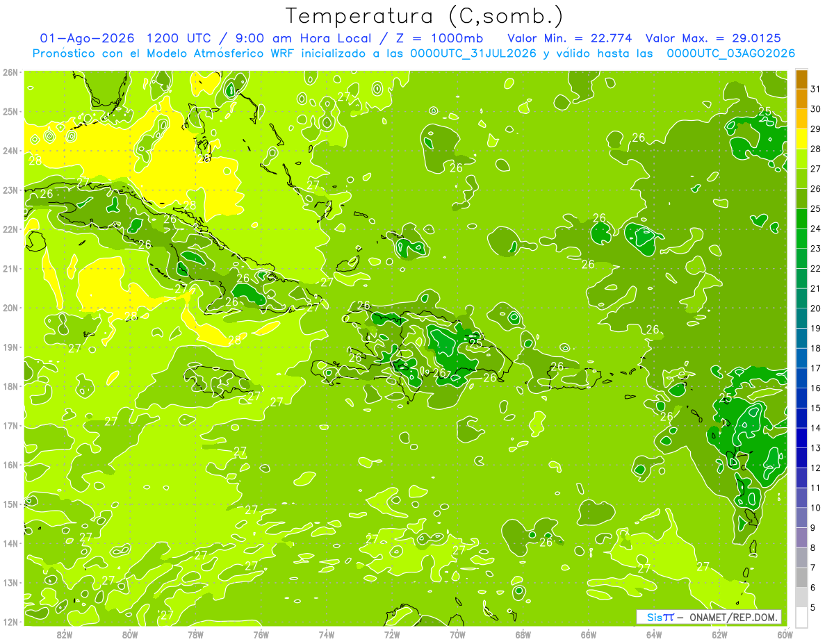Click the '24N' latitude axis label
This screenshot has height=644, width=834.
[x=10, y=151]
